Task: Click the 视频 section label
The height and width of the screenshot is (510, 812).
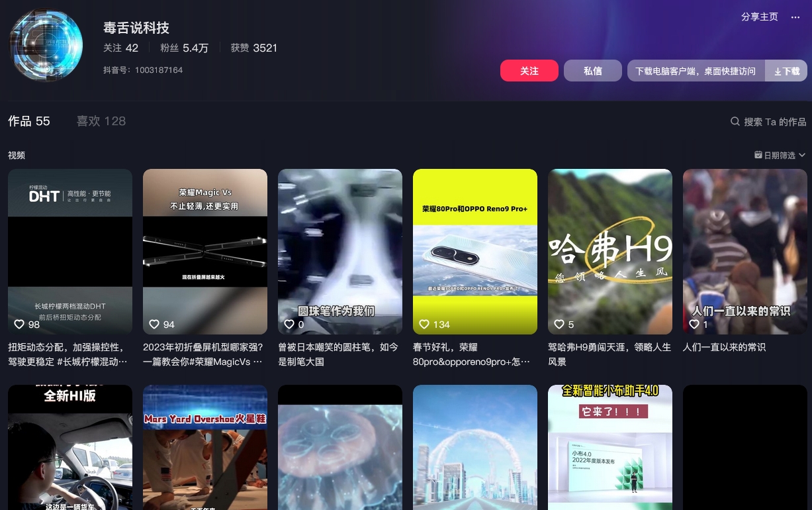Action: point(17,155)
